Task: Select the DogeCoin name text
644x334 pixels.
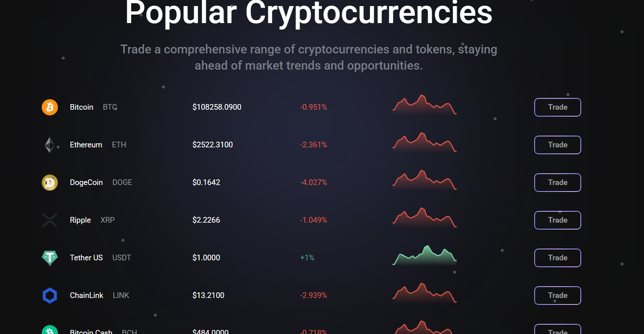Action: click(x=86, y=183)
